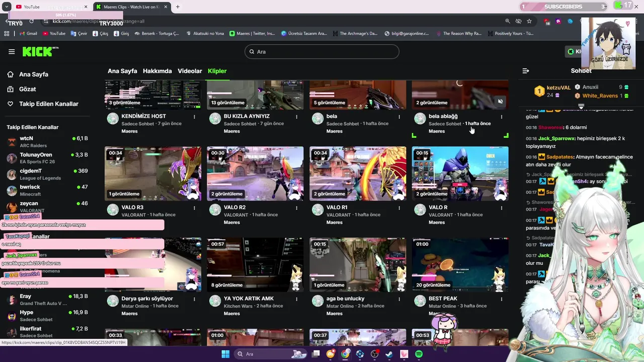Click Windows Start button in taskbar
This screenshot has width=644, height=362.
click(225, 354)
